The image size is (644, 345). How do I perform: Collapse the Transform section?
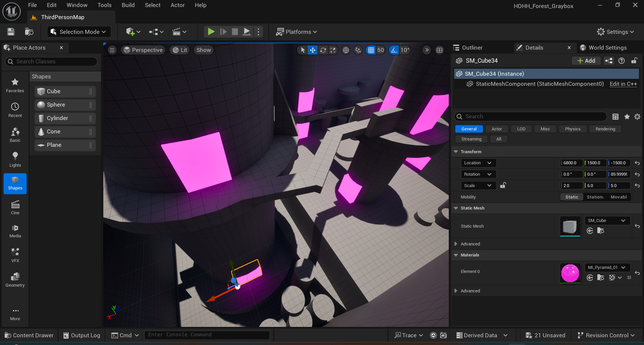point(456,152)
